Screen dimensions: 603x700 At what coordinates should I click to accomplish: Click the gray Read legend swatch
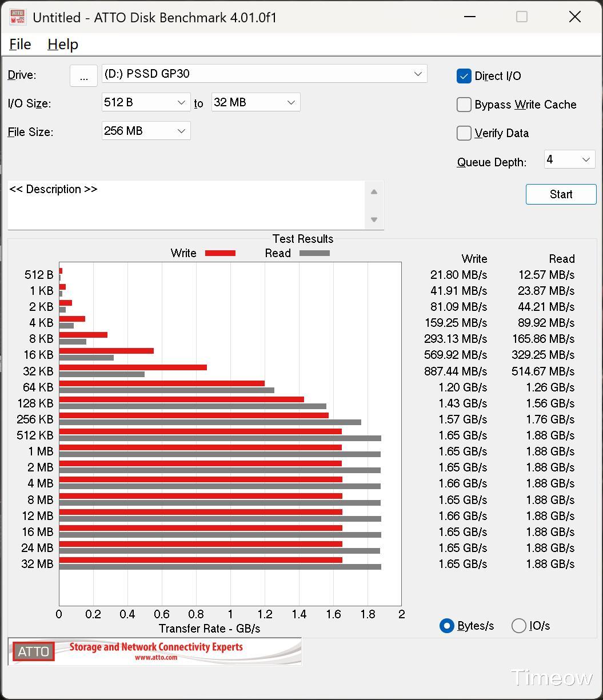click(314, 253)
